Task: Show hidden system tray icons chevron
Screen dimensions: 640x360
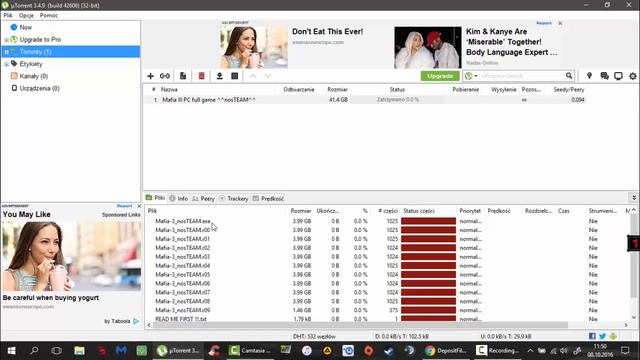Action: pyautogui.click(x=530, y=351)
